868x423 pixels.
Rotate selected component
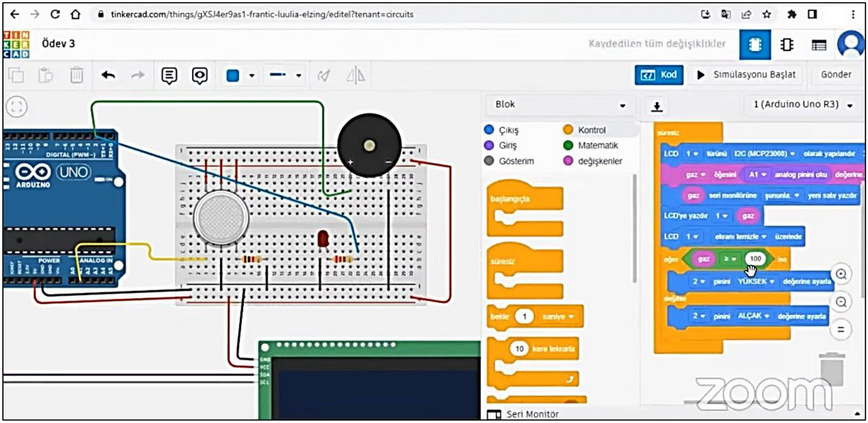(324, 76)
